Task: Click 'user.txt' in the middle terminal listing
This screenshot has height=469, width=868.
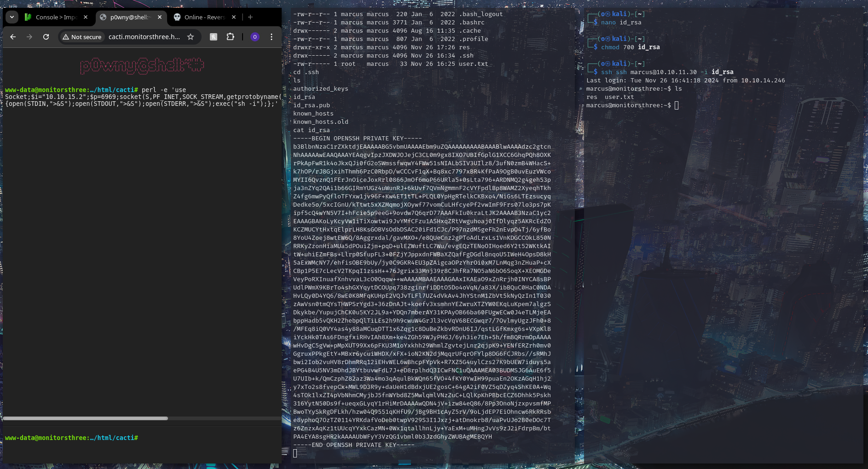Action: 473,64
